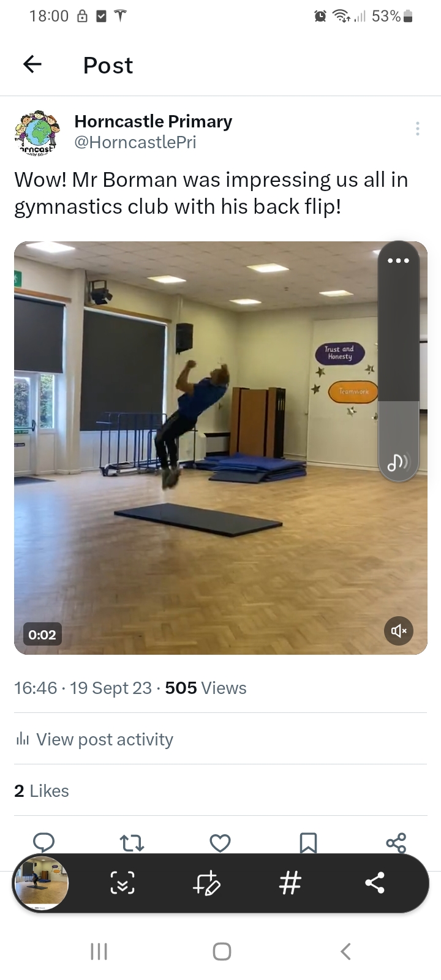This screenshot has height=980, width=441.
Task: Start scroll capture from screenshot toolbar
Action: click(123, 883)
